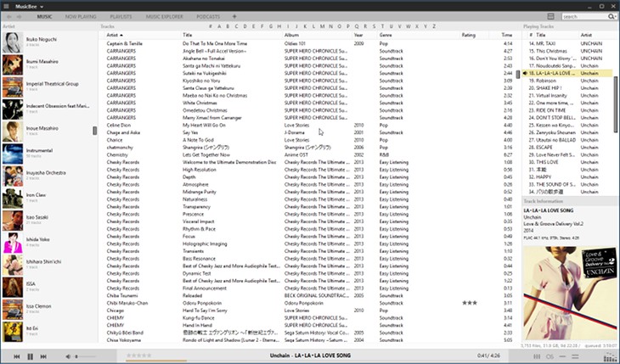The image size is (620, 364).
Task: Click the three-star rating for Odoru Ponpokorin
Action: coord(470,303)
